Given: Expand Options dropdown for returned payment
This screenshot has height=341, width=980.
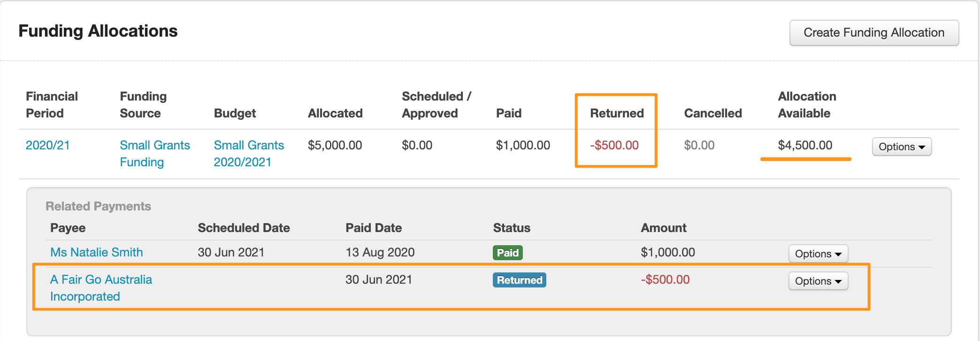Looking at the screenshot, I should click(x=818, y=281).
